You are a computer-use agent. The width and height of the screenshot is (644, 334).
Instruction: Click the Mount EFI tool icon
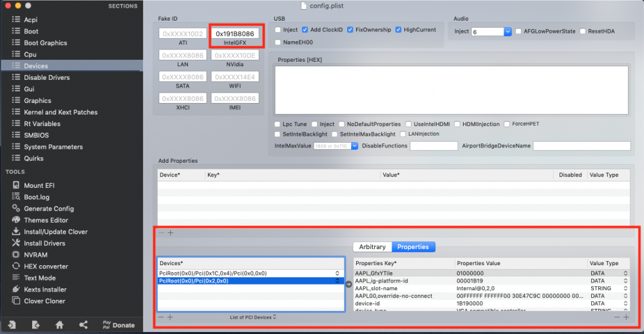click(16, 185)
